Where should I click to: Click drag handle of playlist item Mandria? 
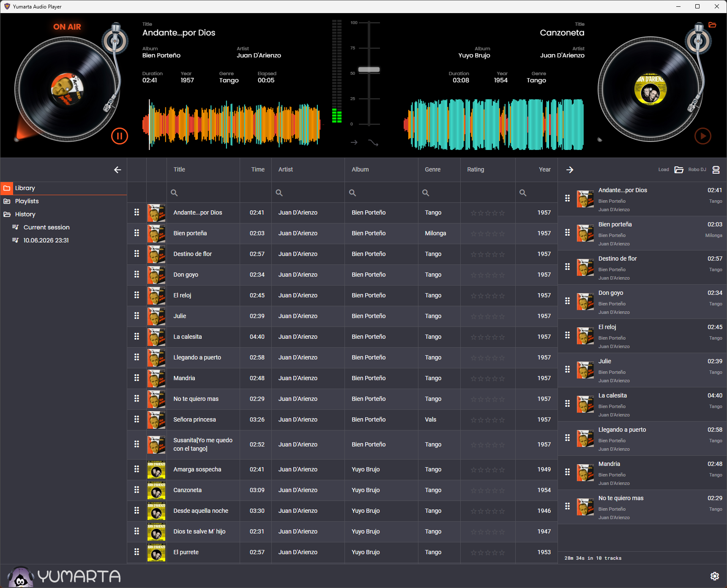(x=567, y=472)
